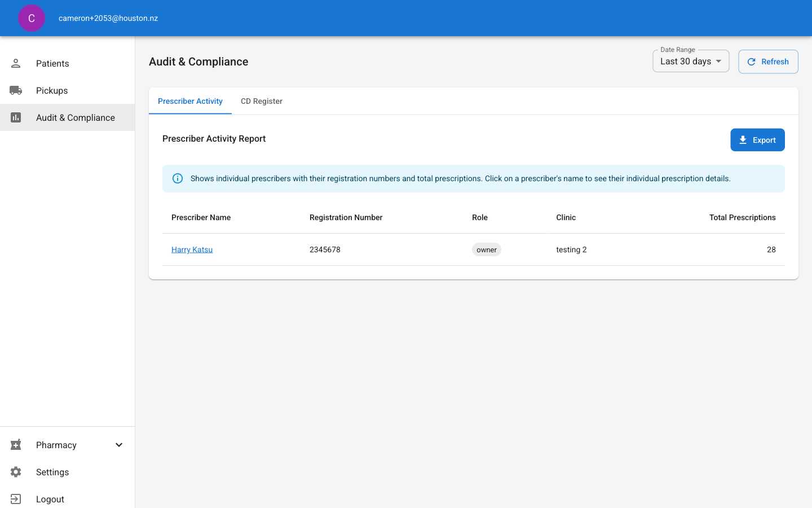Open the Patients page

coord(68,63)
